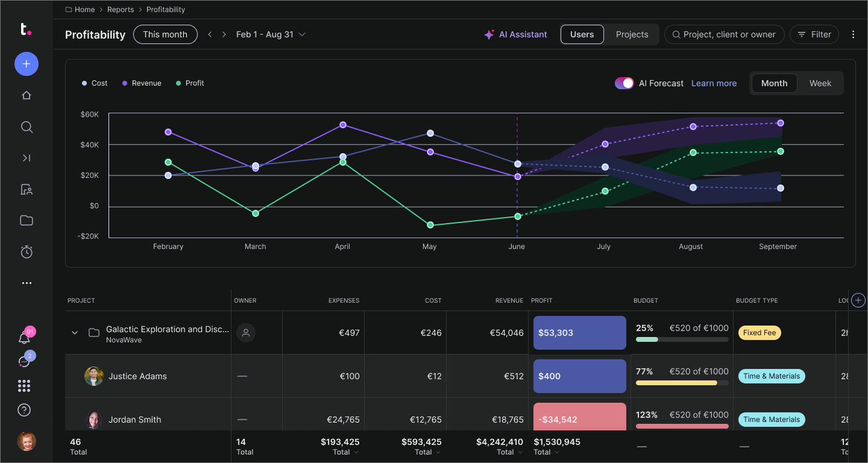Click the app logo in the sidebar
868x463 pixels.
tap(25, 29)
